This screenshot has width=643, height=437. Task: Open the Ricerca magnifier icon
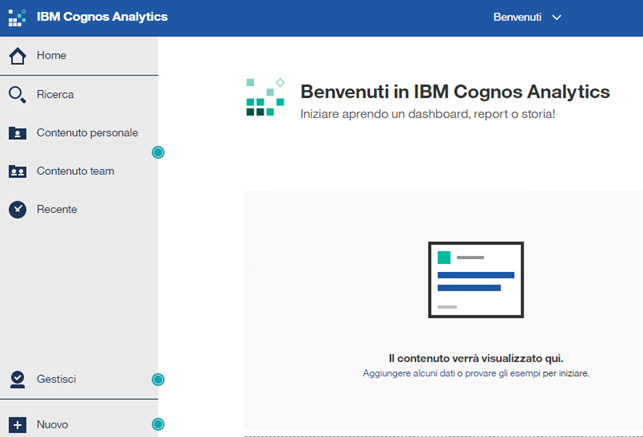click(x=17, y=95)
